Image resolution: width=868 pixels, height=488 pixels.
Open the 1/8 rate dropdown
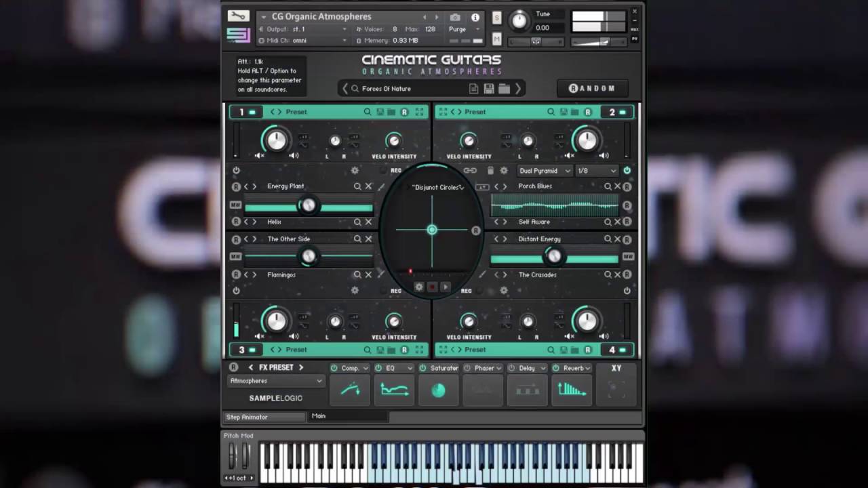(x=597, y=171)
